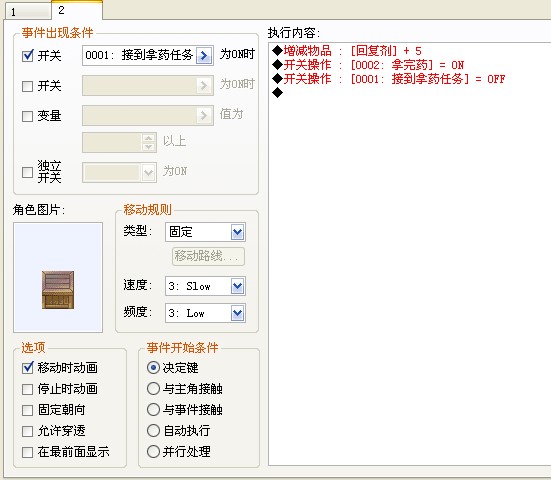Enable the 允许穿透 option
Image resolution: width=551 pixels, height=480 pixels.
click(27, 431)
